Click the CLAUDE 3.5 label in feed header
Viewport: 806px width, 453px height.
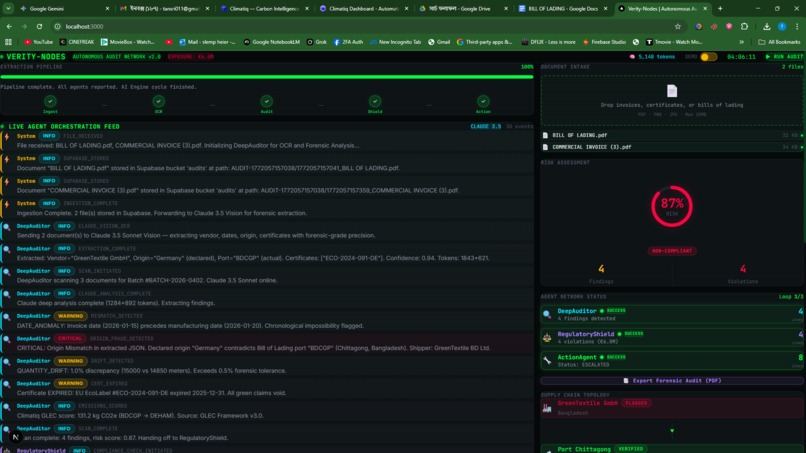(485, 126)
